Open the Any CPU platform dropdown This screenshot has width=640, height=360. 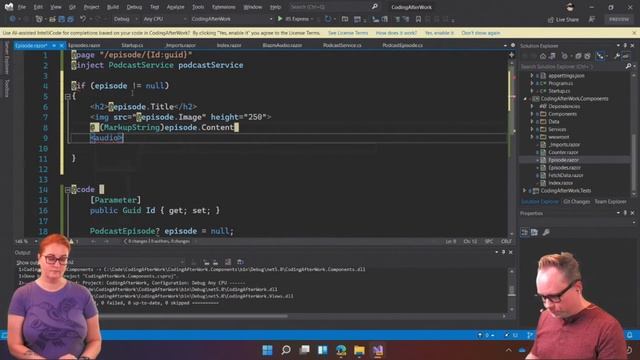(164, 19)
